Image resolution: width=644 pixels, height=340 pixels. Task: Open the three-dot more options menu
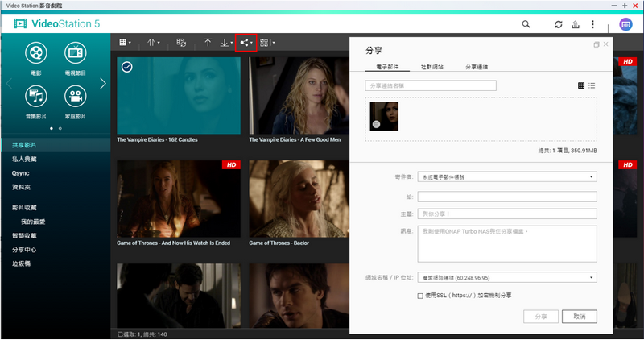coord(592,24)
